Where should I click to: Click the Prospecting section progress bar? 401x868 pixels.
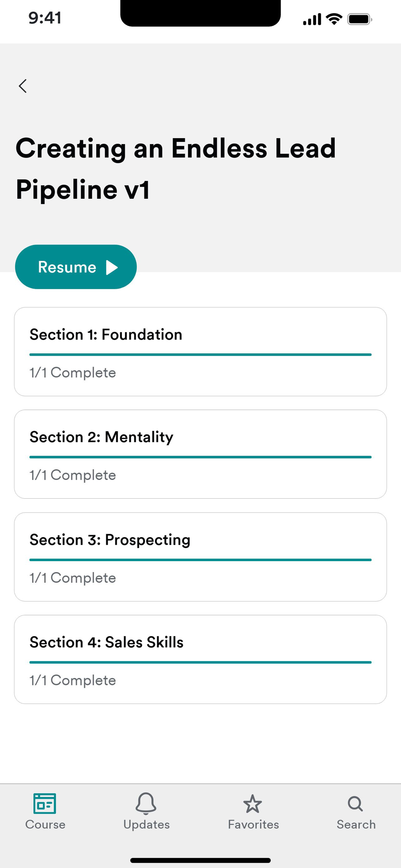pos(200,560)
